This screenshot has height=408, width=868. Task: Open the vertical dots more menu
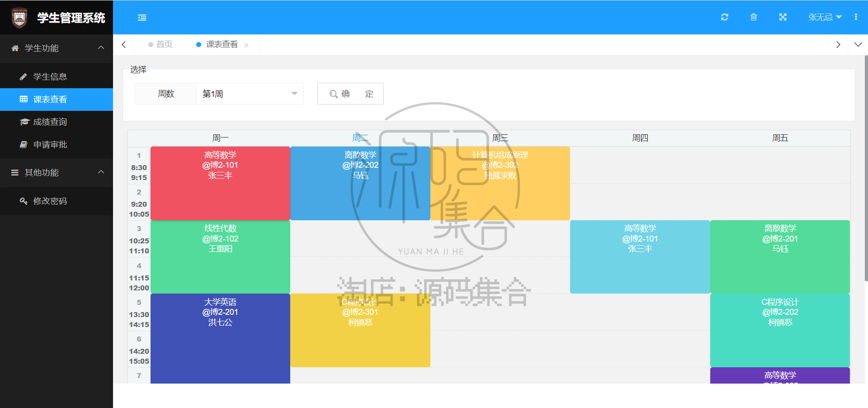[856, 17]
